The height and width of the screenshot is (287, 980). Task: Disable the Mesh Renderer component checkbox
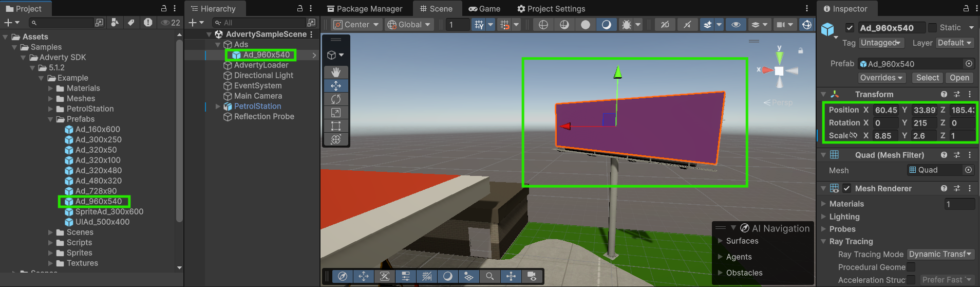846,189
